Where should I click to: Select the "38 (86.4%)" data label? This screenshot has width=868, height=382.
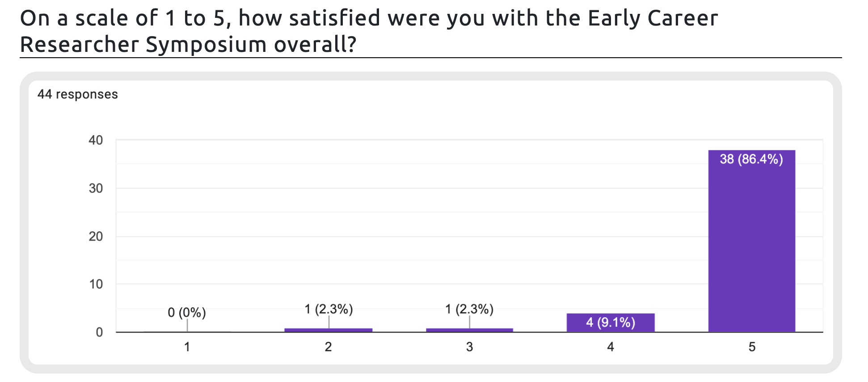coord(751,159)
